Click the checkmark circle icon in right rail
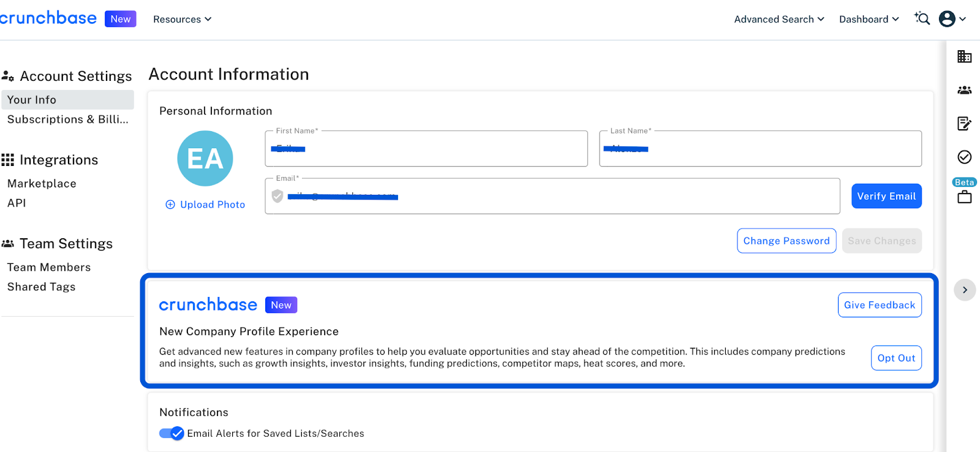This screenshot has width=980, height=452. (965, 157)
